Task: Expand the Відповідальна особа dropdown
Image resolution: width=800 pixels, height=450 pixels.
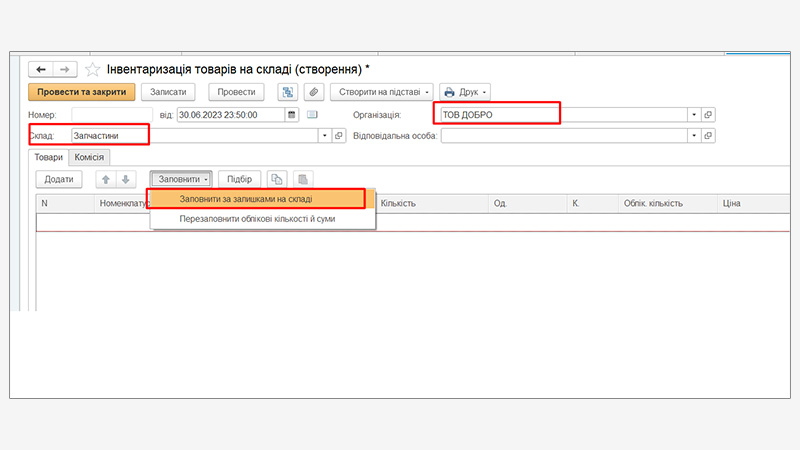Action: point(693,135)
